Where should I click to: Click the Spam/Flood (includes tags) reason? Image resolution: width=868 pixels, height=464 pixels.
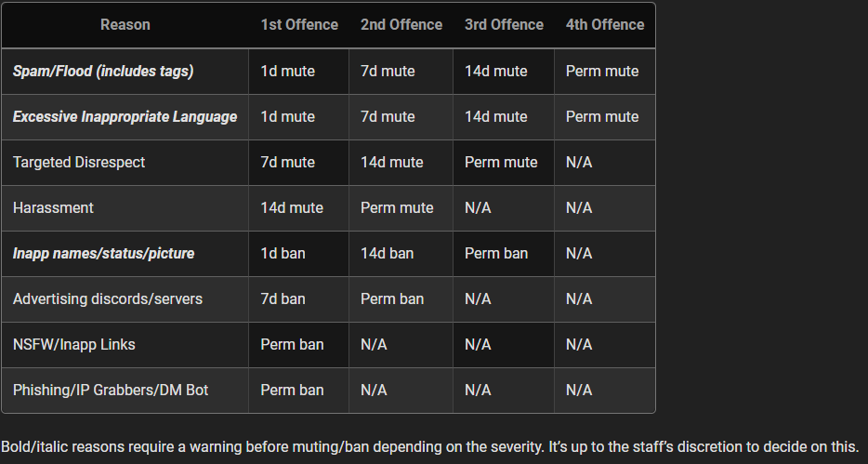103,71
